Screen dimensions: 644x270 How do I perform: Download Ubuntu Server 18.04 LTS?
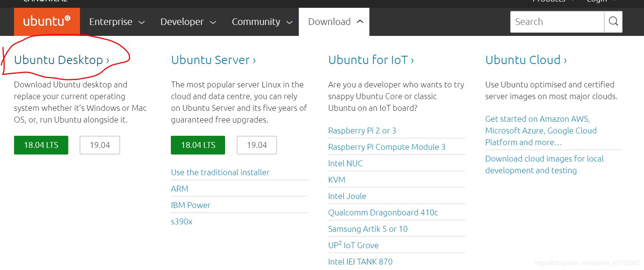coord(198,145)
